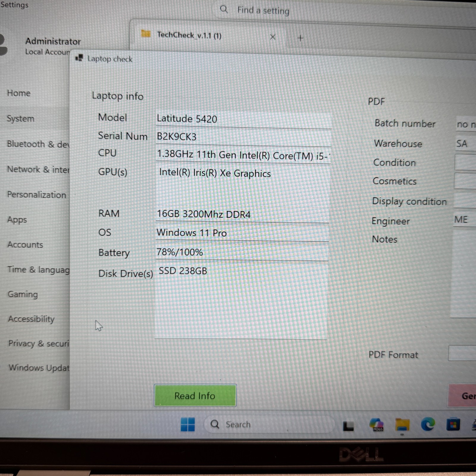
Task: Click the Notes text area
Action: [463, 274]
